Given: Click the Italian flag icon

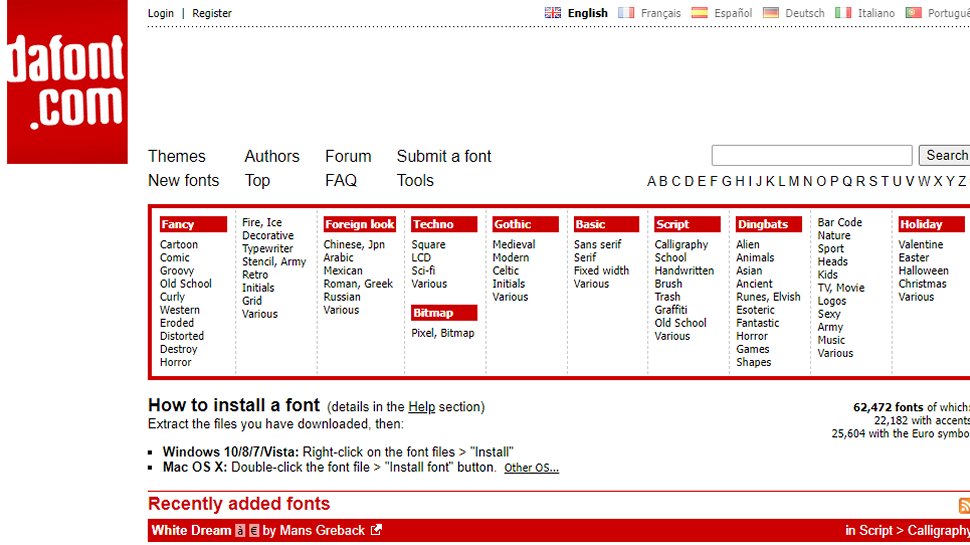Looking at the screenshot, I should (x=843, y=13).
